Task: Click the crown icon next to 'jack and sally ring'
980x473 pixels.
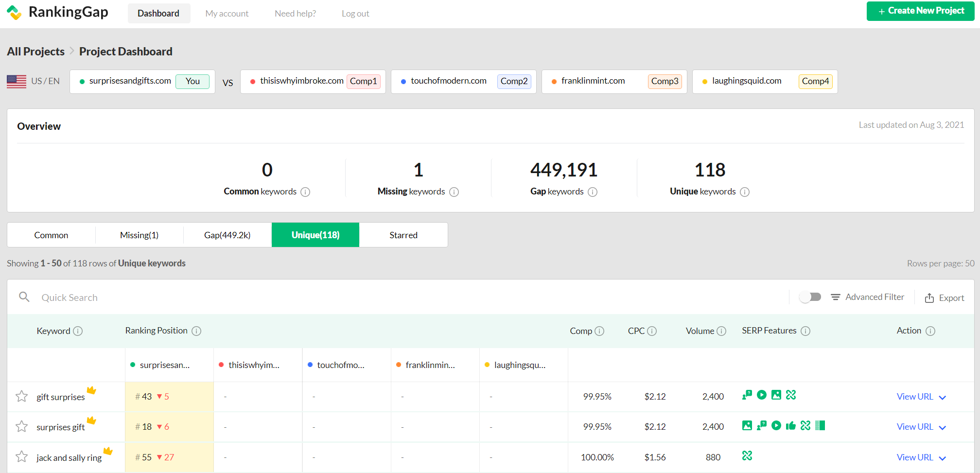Action: 108,451
